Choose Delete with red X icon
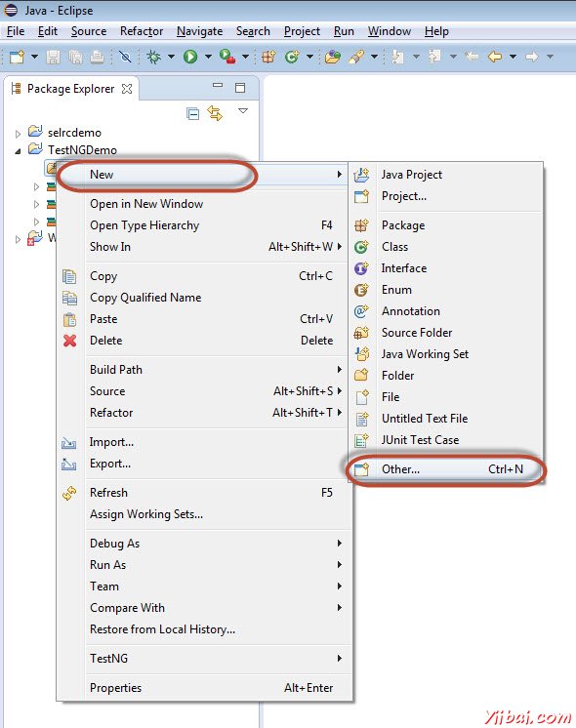The image size is (576, 728). pyautogui.click(x=204, y=341)
